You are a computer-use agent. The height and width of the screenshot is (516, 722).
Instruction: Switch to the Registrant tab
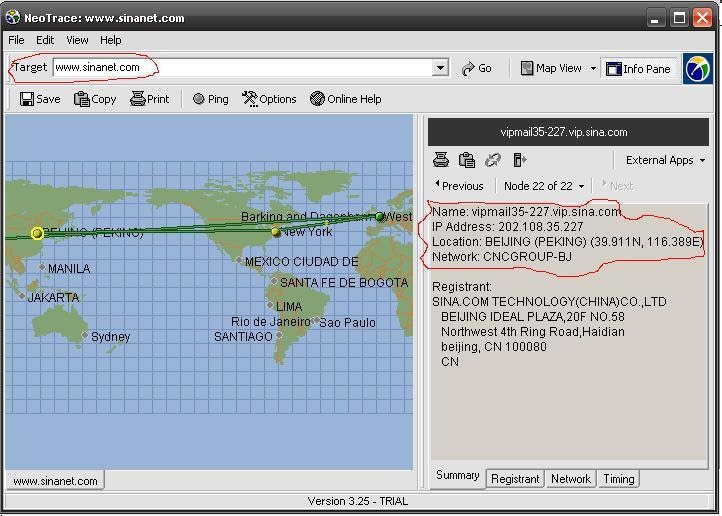(515, 479)
